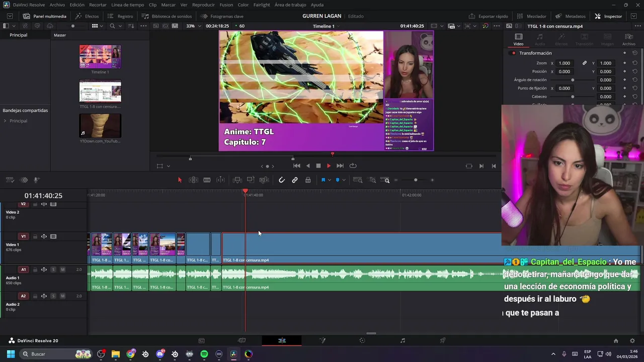Click the timeline zoom minus button
The width and height of the screenshot is (644, 362).
396,180
